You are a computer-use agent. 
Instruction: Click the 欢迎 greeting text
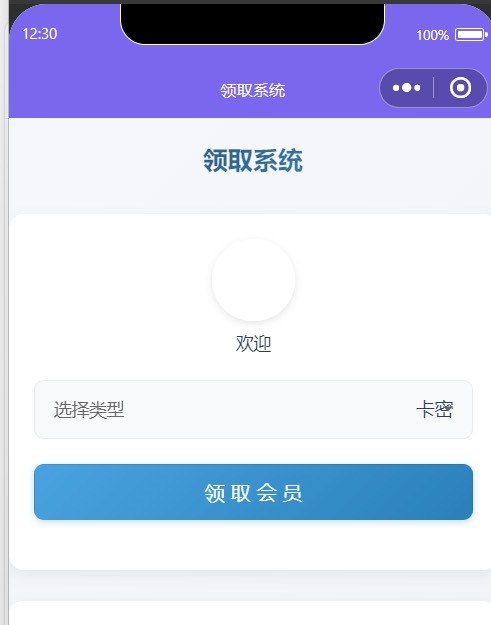[x=253, y=344]
